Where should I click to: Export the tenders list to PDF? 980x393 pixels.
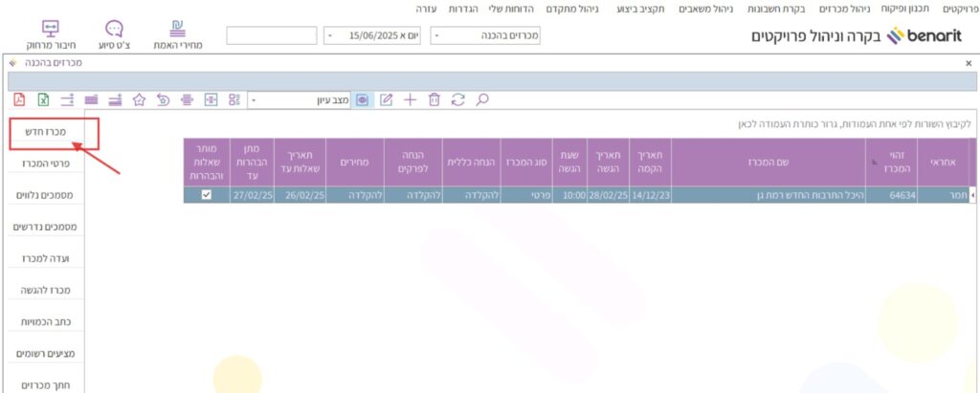(20, 99)
